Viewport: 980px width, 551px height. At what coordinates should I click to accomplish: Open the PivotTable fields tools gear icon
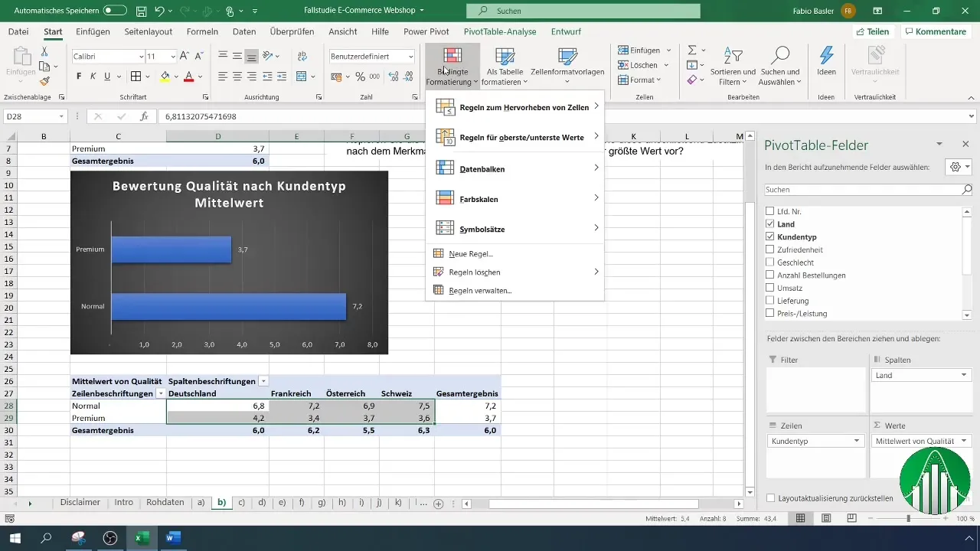click(x=954, y=167)
